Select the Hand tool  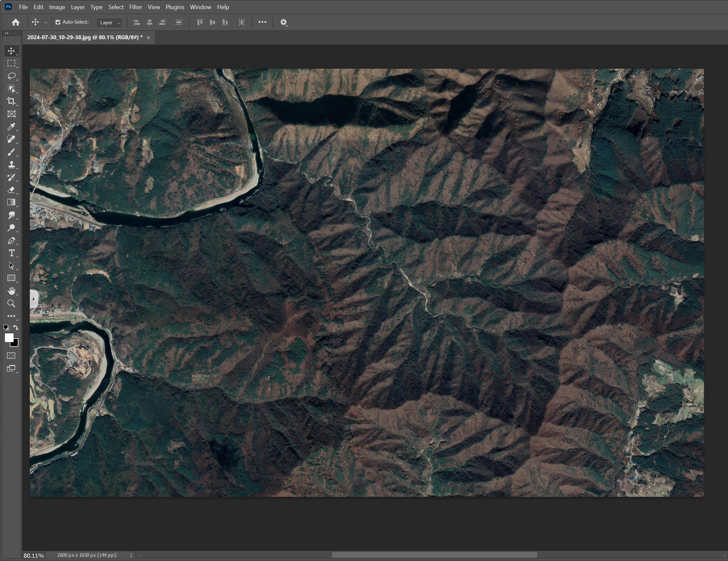pos(11,291)
